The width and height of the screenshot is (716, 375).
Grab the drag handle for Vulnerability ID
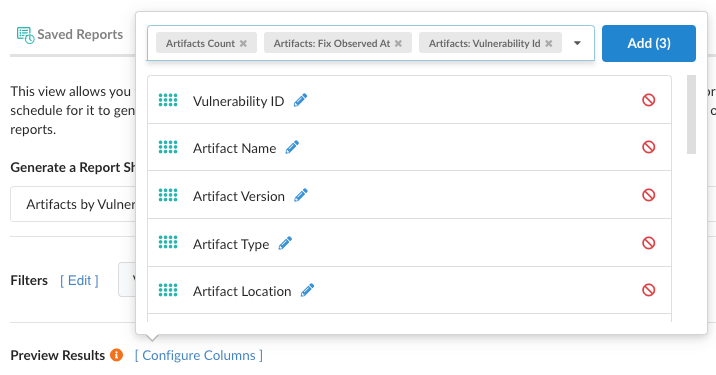click(x=168, y=100)
